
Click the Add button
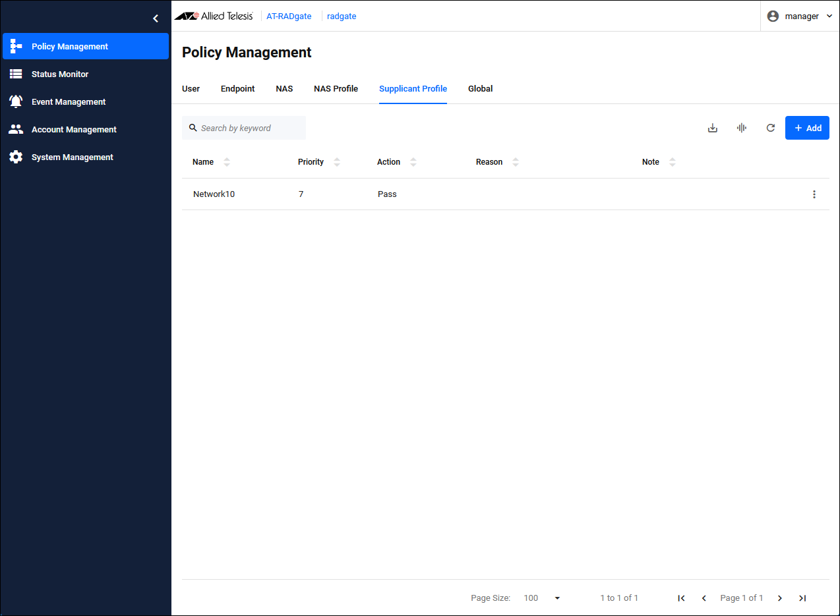[x=807, y=128]
